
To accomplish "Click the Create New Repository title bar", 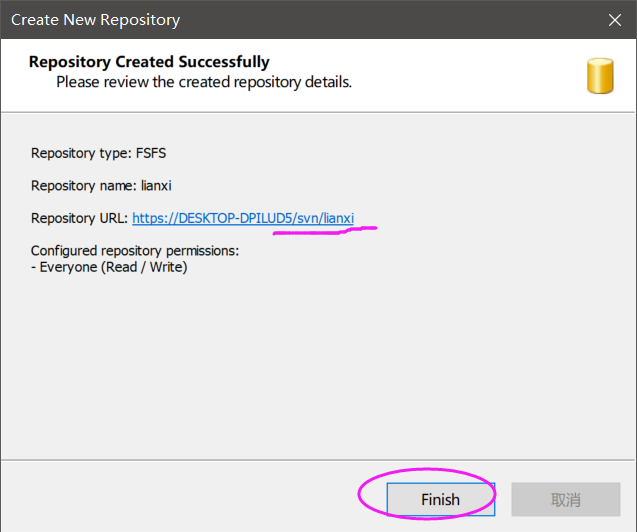I will coord(300,20).
